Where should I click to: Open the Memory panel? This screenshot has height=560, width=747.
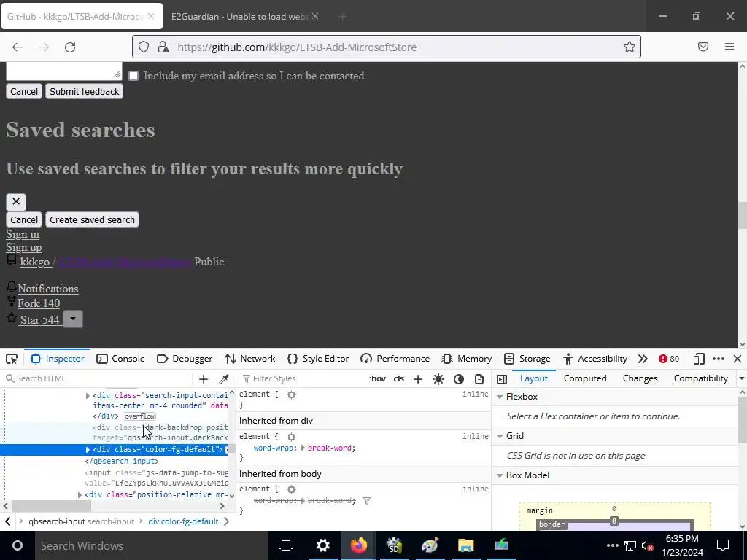466,359
